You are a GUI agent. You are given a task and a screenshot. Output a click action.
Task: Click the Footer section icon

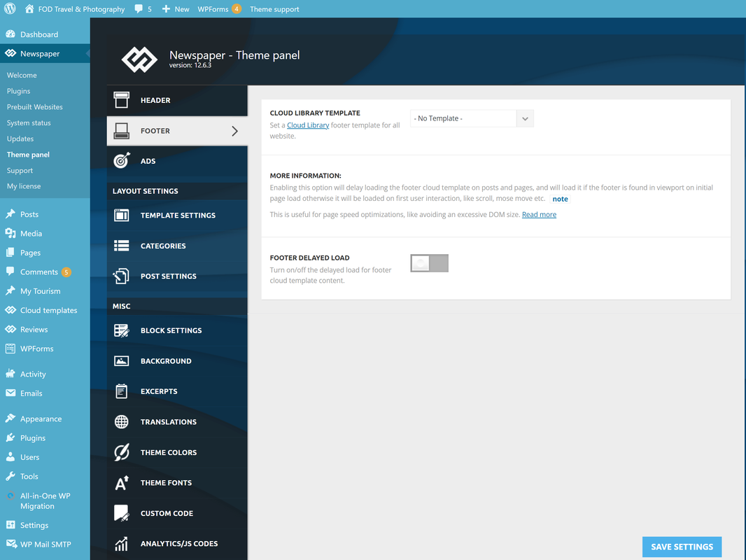click(x=121, y=131)
